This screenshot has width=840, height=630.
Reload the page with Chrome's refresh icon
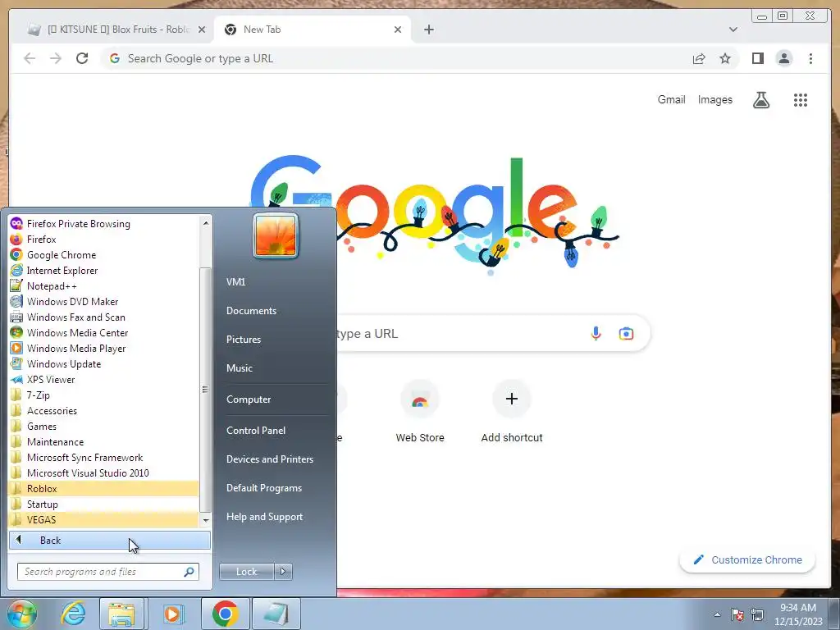coord(82,58)
